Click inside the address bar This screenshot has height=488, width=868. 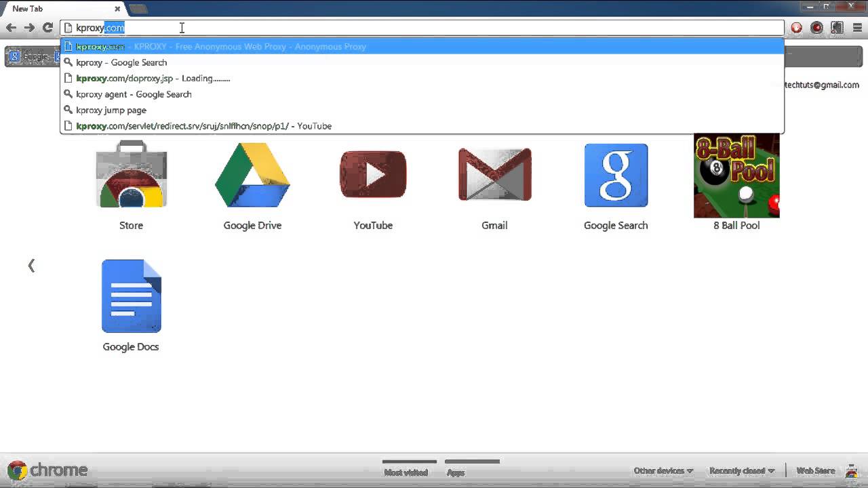(x=422, y=28)
